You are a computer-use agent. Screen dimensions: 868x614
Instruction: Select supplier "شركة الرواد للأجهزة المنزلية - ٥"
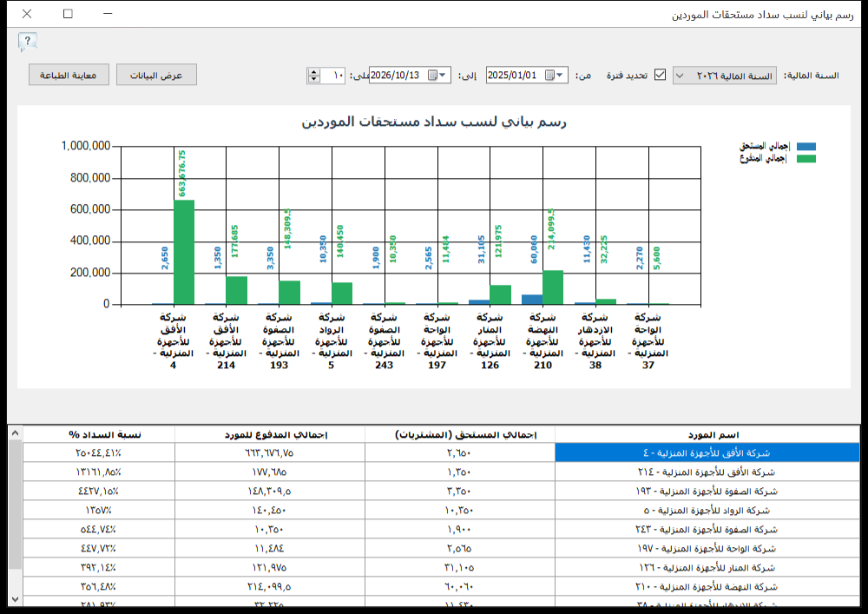[x=707, y=511]
